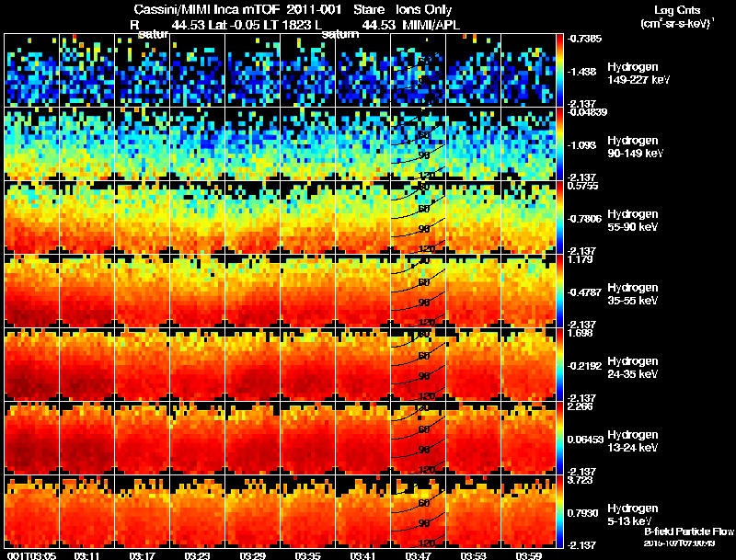This screenshot has height=560, width=736.
Task: Select the 03:47 time label
Action: 418,555
